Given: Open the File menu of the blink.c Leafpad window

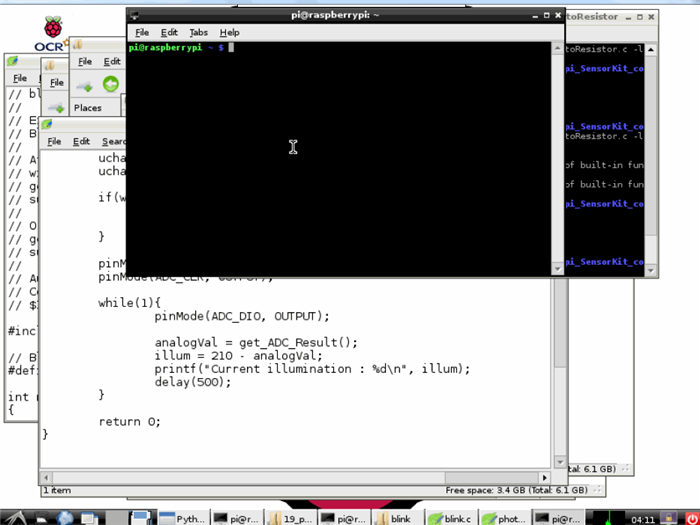Looking at the screenshot, I should click(20, 78).
